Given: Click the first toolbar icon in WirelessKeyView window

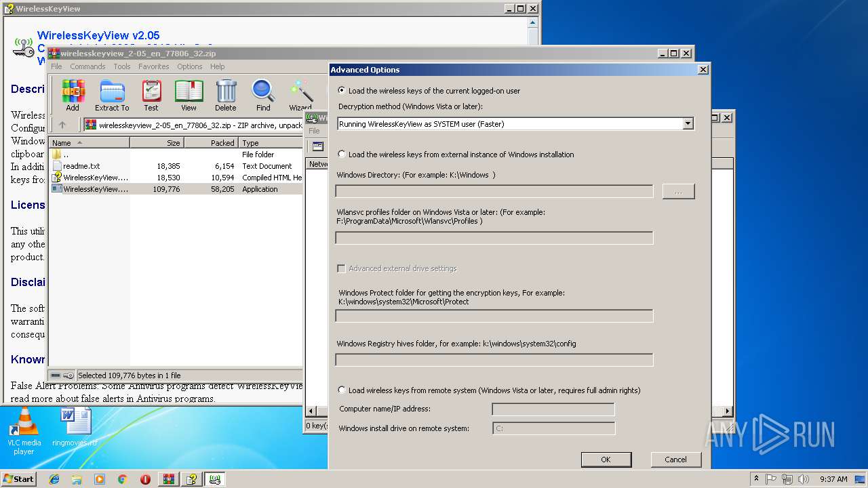Looking at the screenshot, I should tap(318, 146).
